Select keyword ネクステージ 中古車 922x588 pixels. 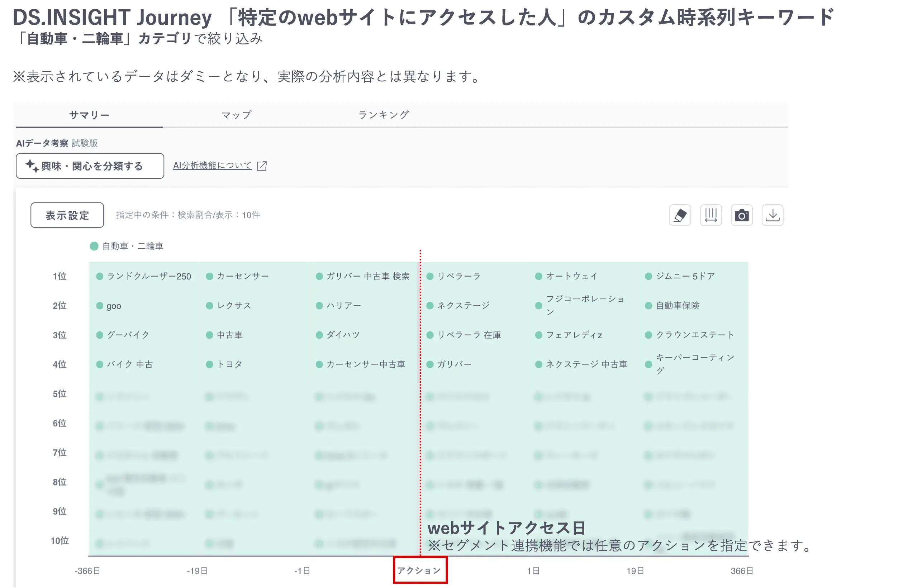tap(586, 364)
